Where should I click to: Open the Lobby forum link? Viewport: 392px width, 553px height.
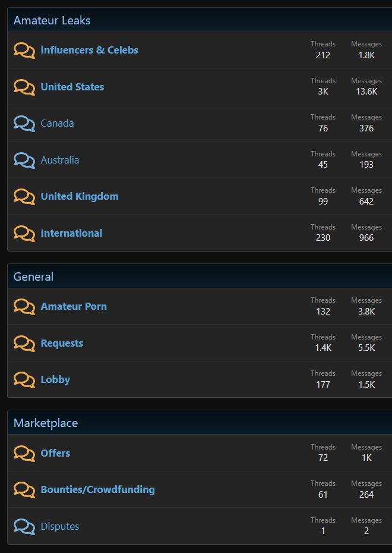(55, 379)
